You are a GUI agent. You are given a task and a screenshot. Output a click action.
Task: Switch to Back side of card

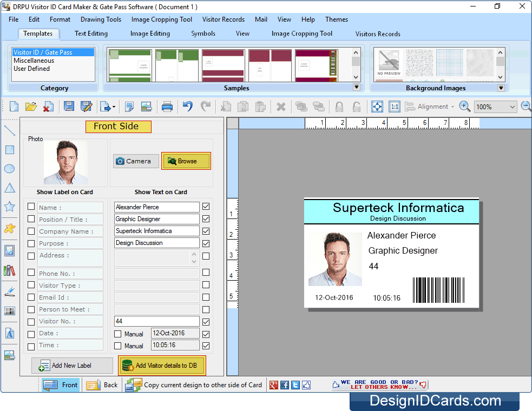pos(101,385)
